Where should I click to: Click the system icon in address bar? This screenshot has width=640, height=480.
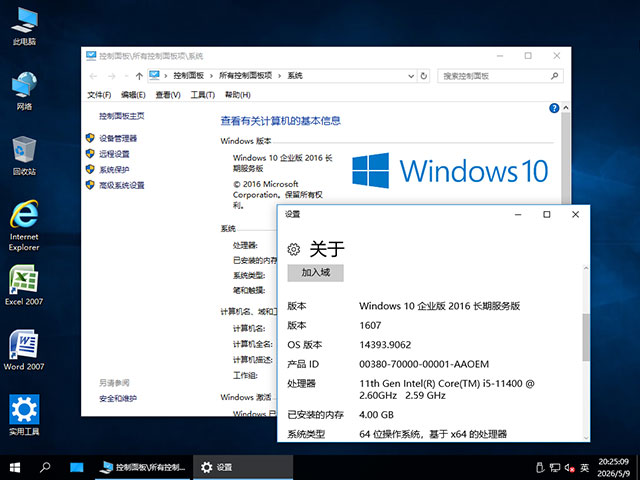(x=154, y=75)
